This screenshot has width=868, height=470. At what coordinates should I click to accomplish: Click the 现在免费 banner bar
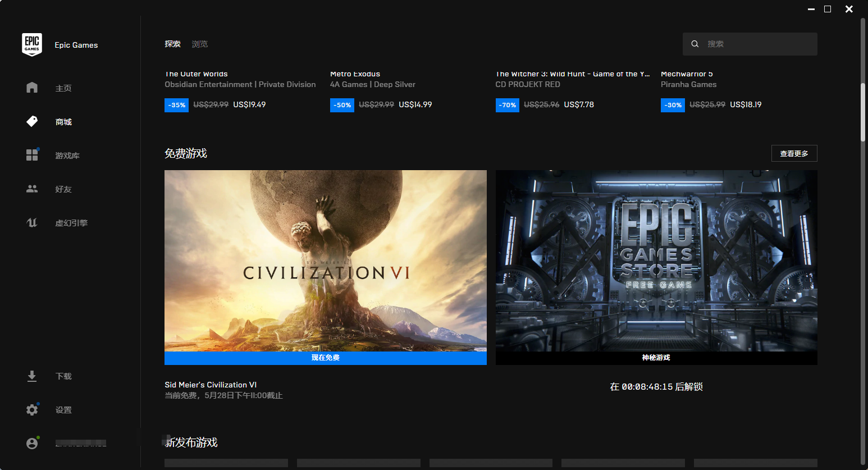[326, 358]
